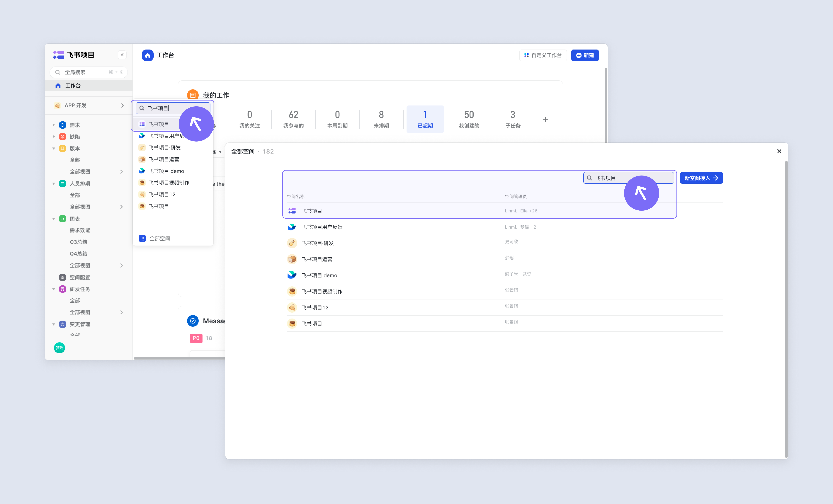Switch to the 我创建的 tab

[469, 119]
